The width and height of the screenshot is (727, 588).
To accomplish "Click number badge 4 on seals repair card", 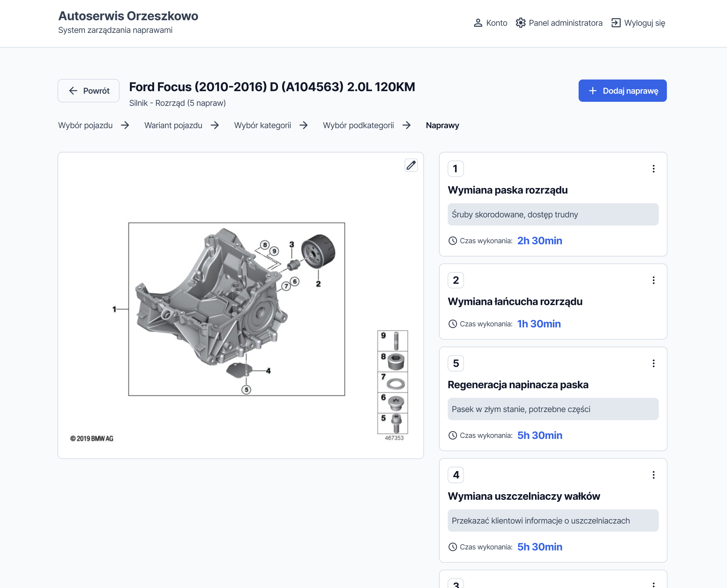I will [x=456, y=475].
